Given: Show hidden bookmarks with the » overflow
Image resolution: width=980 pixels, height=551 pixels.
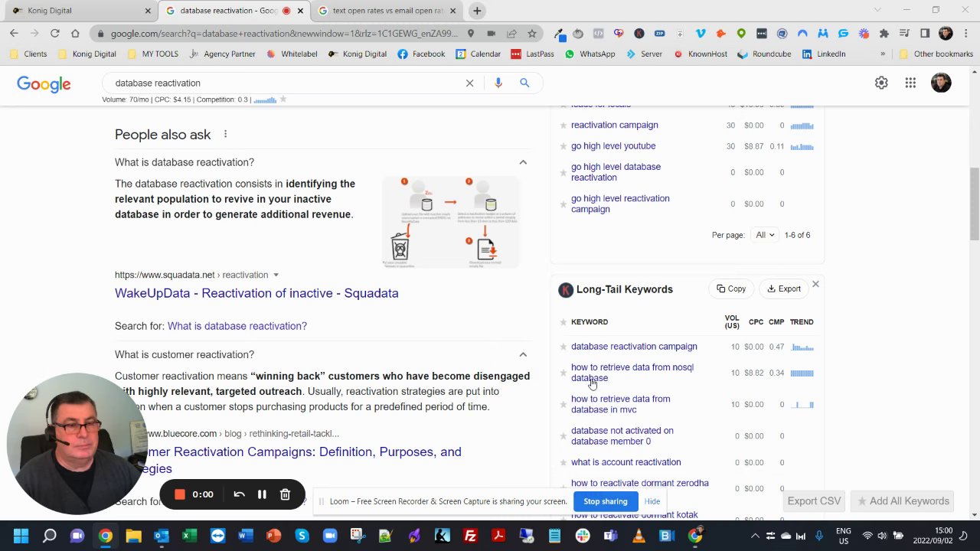Looking at the screenshot, I should tap(883, 54).
